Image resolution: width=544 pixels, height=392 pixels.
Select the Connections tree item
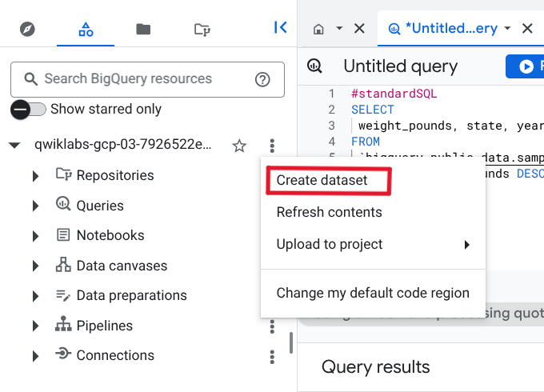[115, 355]
